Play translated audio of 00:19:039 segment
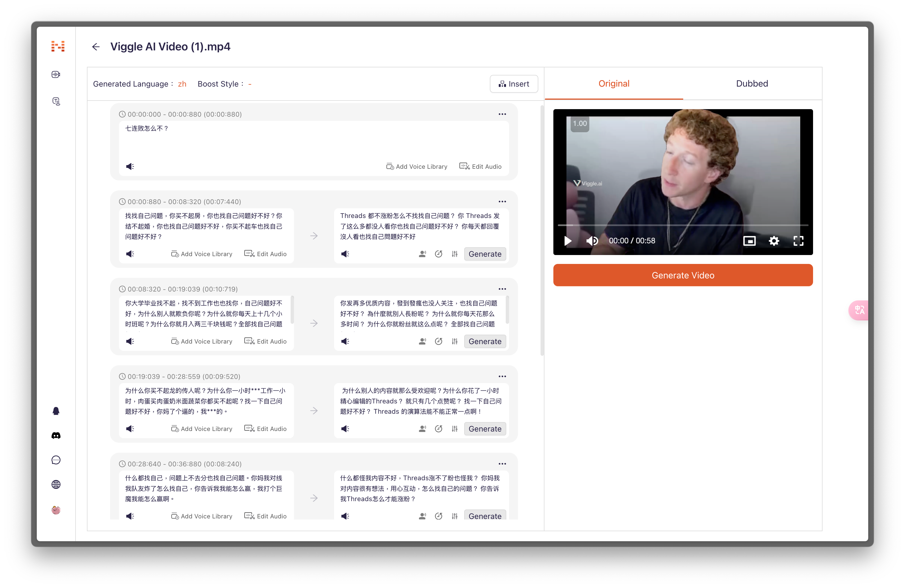905x588 pixels. point(345,428)
